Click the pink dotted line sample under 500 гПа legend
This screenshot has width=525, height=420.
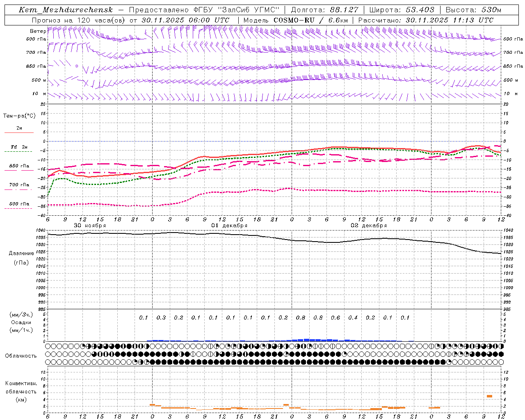(x=18, y=208)
